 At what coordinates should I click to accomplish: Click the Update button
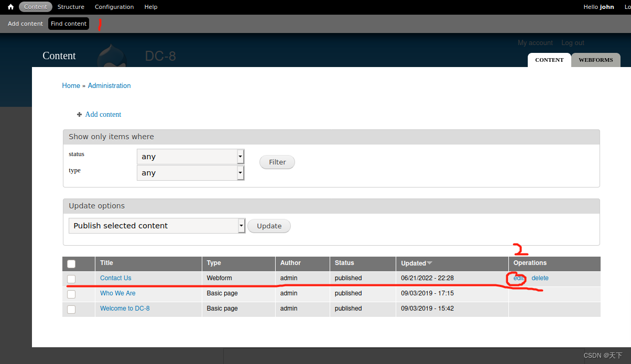[x=269, y=226]
